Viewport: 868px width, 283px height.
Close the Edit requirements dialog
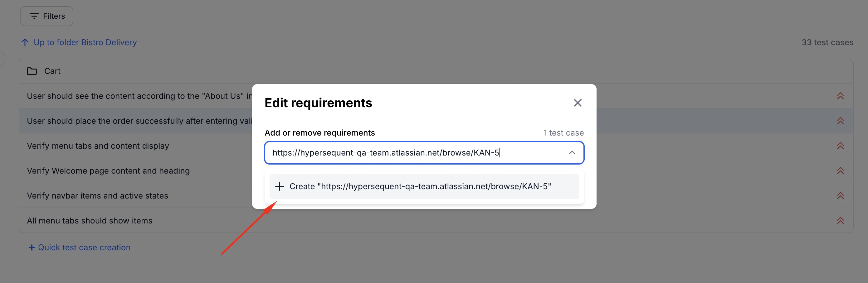coord(578,103)
